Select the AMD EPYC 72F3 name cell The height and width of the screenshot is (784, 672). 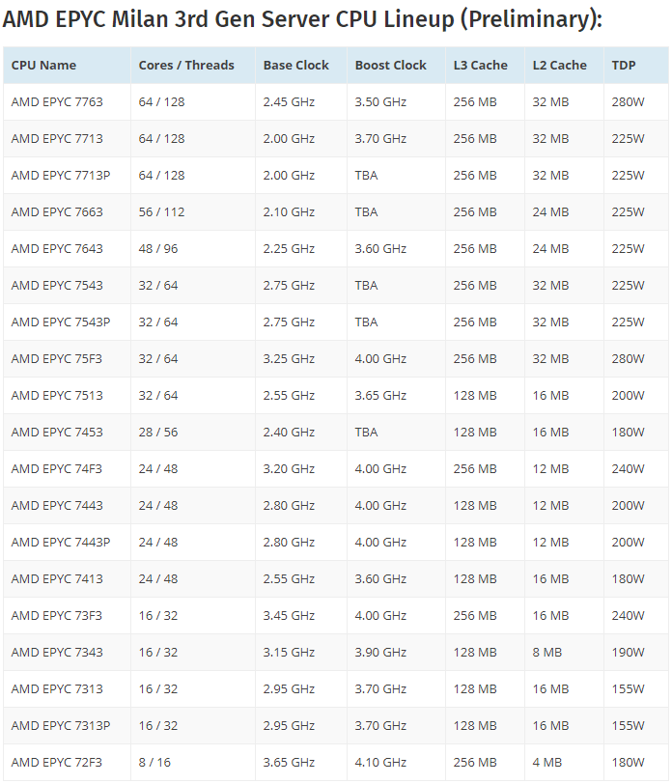(57, 763)
